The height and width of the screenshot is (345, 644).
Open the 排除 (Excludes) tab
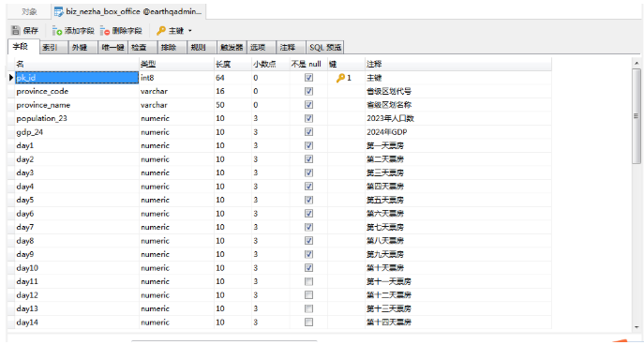[x=172, y=47]
